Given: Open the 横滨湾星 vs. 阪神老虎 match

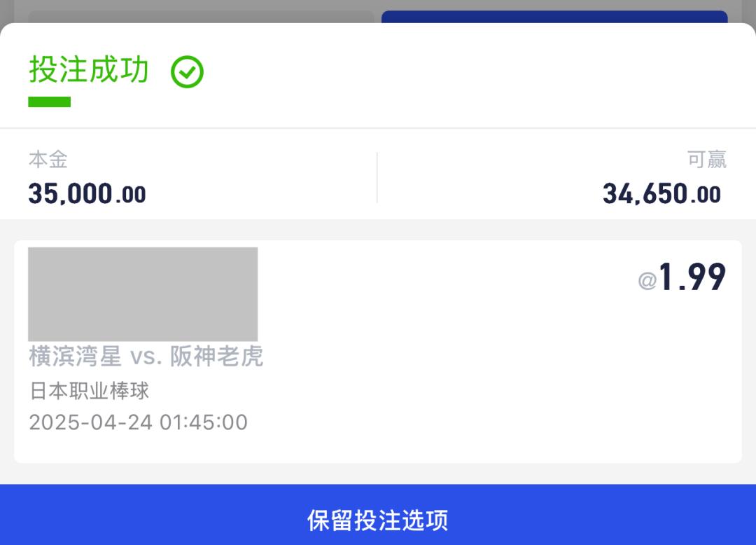Looking at the screenshot, I should click(146, 357).
